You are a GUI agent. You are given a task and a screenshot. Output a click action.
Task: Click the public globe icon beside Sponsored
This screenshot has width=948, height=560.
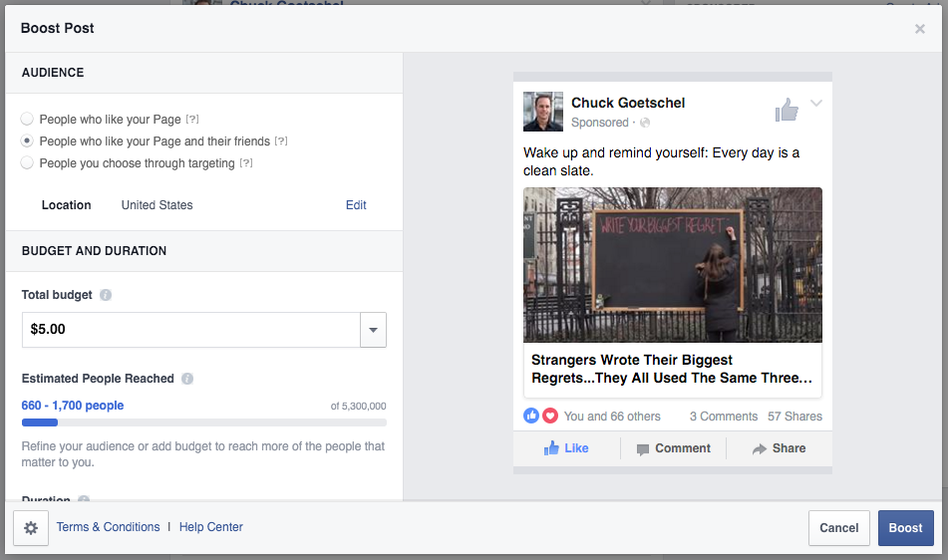645,123
